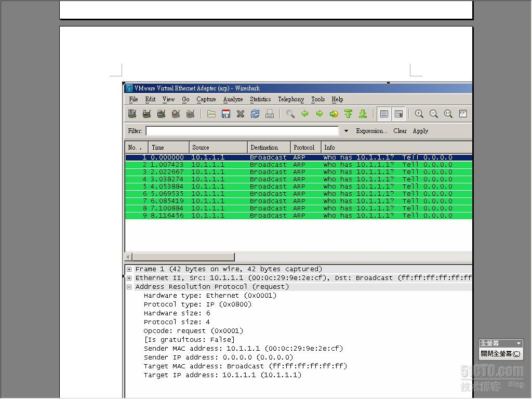Select packet 5 at time 4.053884
532x399 pixels.
(299, 187)
